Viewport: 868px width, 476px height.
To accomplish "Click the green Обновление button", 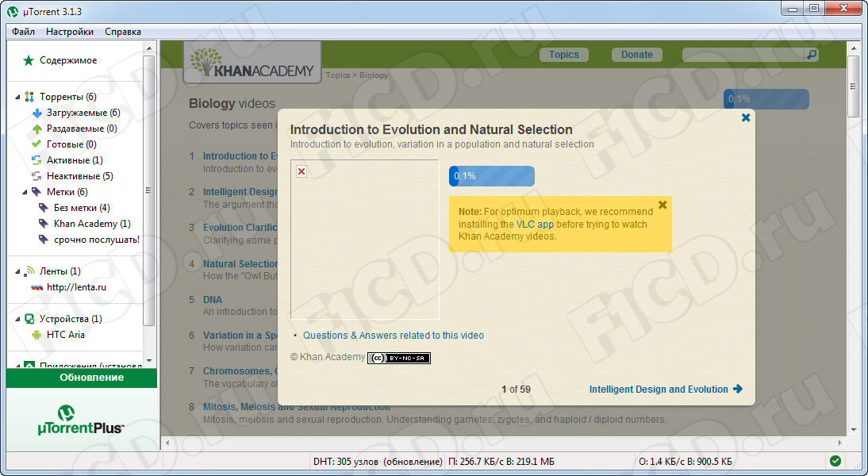I will pyautogui.click(x=82, y=378).
